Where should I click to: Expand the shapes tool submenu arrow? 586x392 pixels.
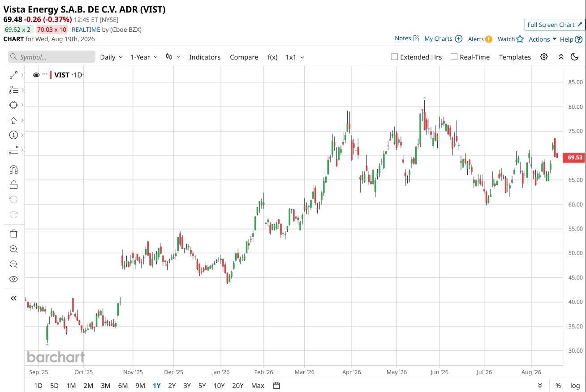[22, 105]
